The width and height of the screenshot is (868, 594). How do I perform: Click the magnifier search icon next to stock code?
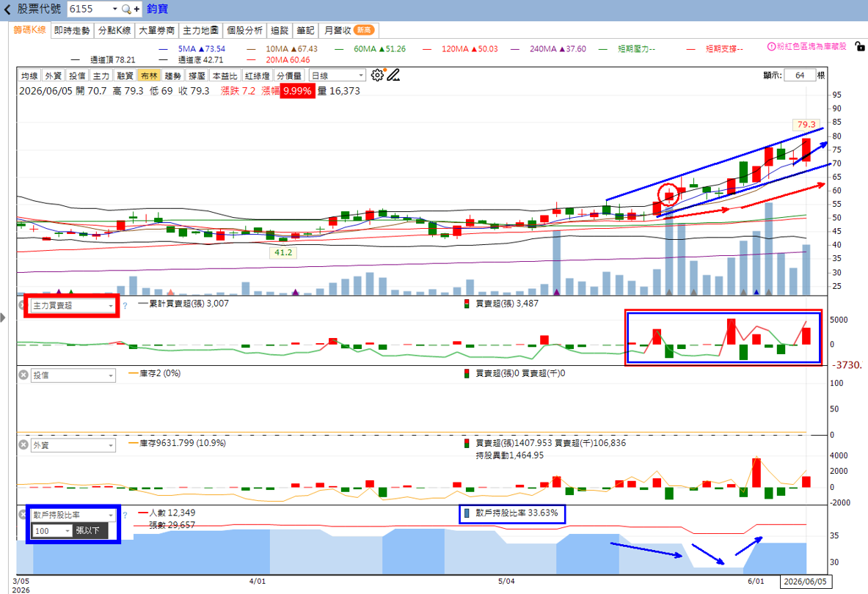(126, 10)
